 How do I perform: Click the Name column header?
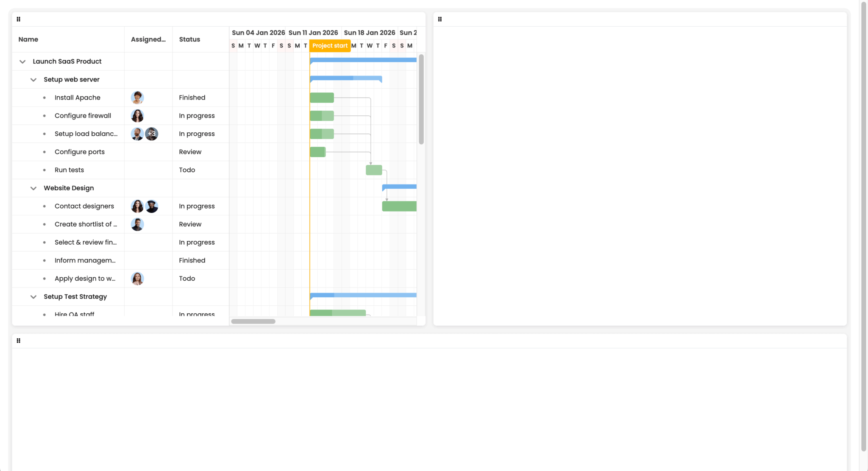point(28,39)
